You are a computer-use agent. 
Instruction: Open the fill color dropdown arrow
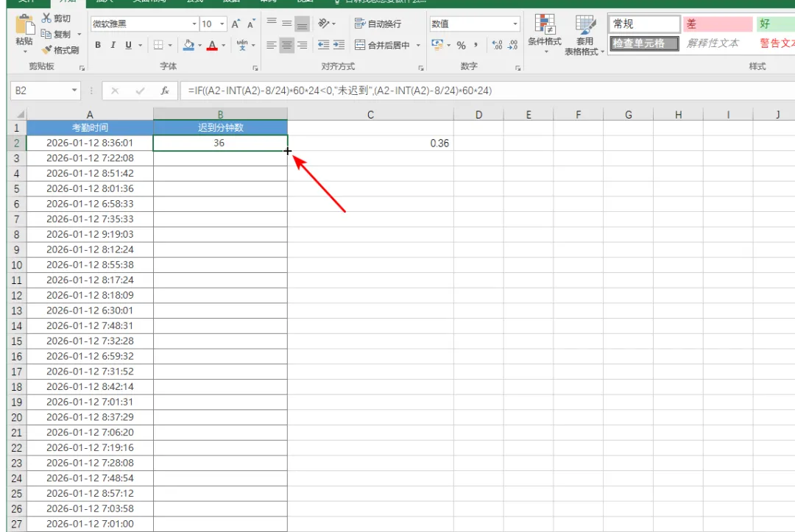tap(199, 45)
